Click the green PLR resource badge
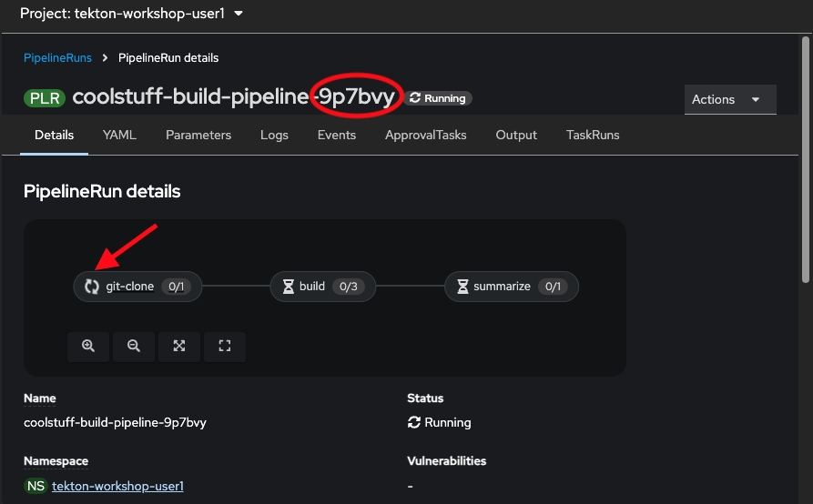Image resolution: width=813 pixels, height=504 pixels. pos(45,98)
